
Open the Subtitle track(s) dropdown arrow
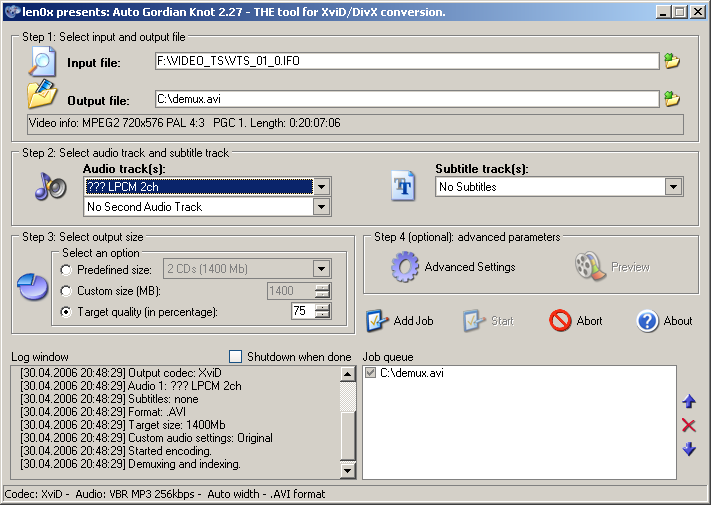pyautogui.click(x=673, y=186)
